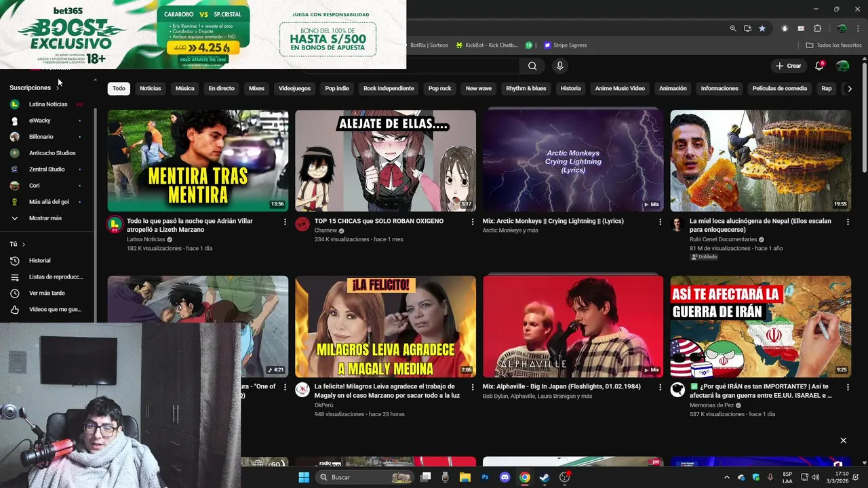Open Ver más tarde in the sidebar
868x488 pixels.
point(46,293)
